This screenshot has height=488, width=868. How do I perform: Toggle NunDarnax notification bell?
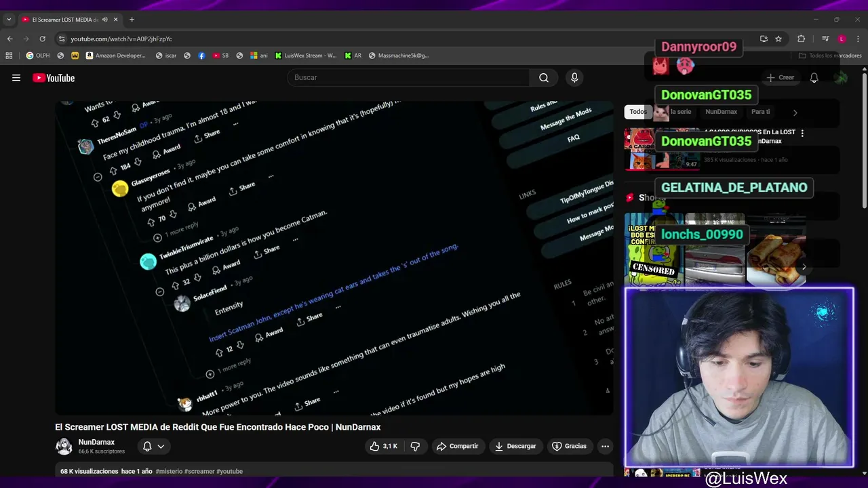click(147, 446)
